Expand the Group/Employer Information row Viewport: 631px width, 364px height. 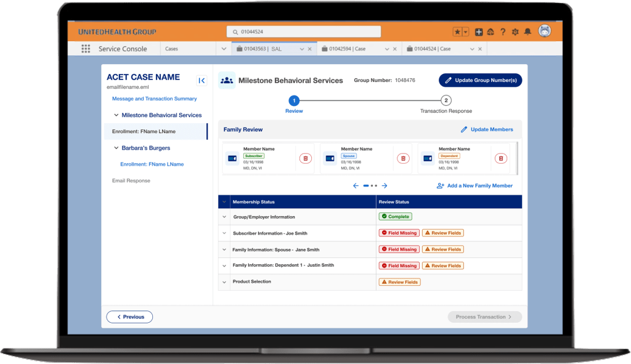pos(223,217)
